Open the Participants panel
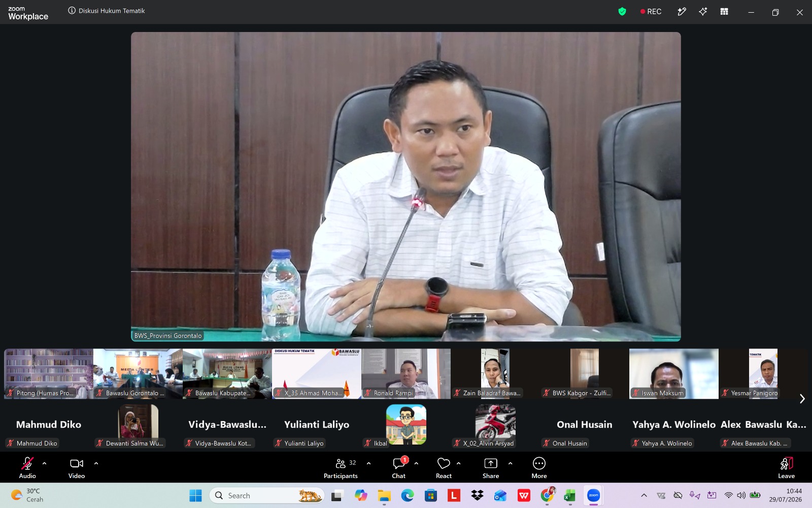 [341, 467]
